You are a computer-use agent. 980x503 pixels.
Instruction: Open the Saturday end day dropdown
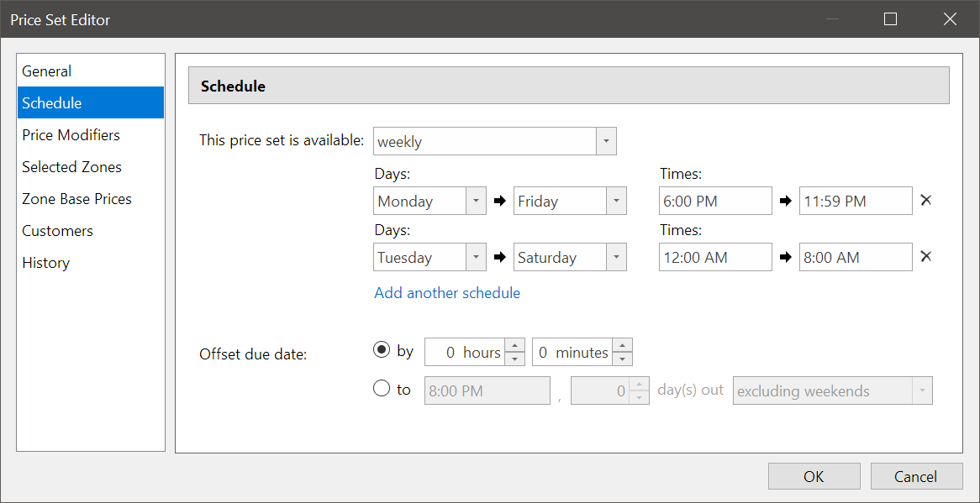[x=616, y=256]
